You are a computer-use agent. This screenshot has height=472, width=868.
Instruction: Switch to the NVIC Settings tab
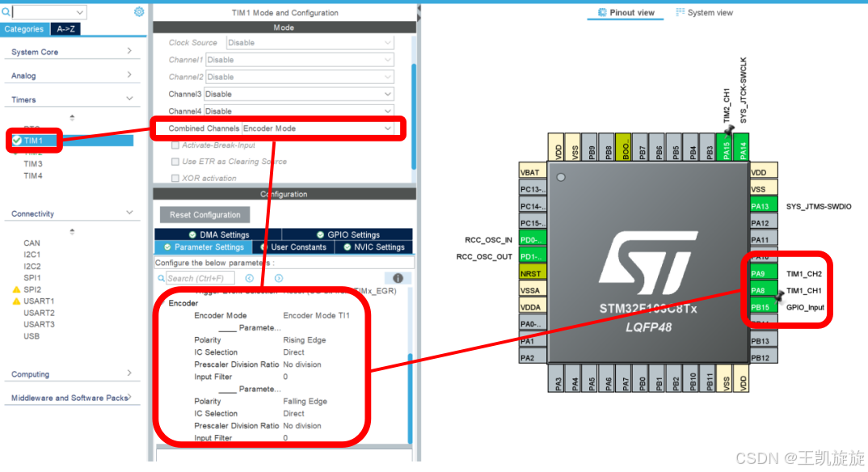click(373, 247)
